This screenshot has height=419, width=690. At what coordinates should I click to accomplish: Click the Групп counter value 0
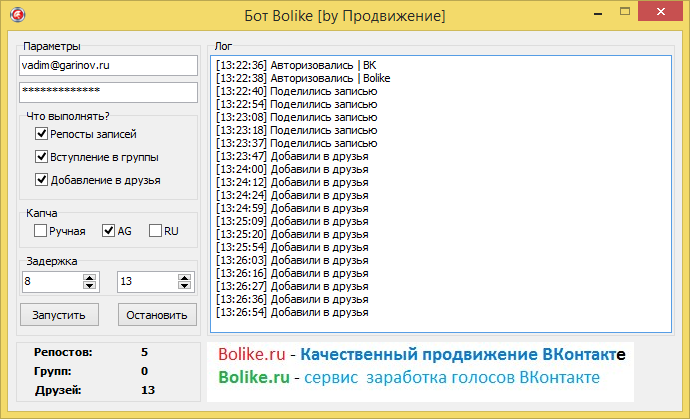[144, 371]
